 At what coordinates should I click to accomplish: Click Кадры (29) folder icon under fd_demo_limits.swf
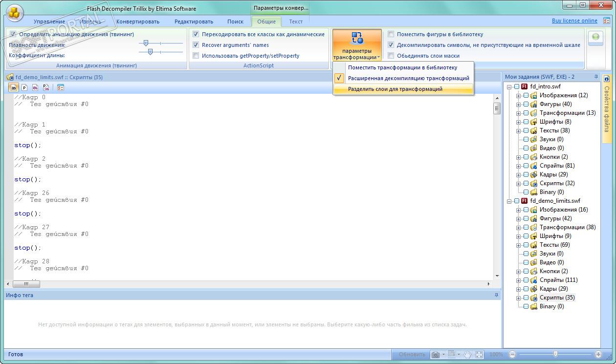point(534,289)
